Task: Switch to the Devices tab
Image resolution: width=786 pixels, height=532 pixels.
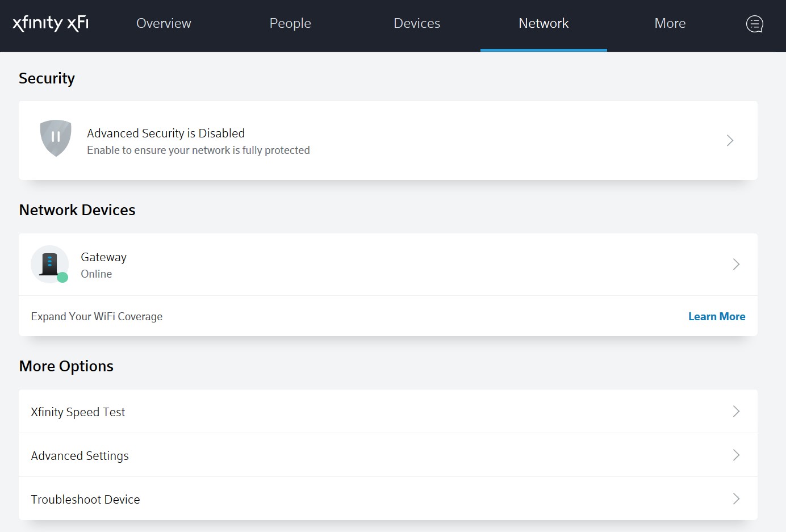Action: (x=416, y=23)
